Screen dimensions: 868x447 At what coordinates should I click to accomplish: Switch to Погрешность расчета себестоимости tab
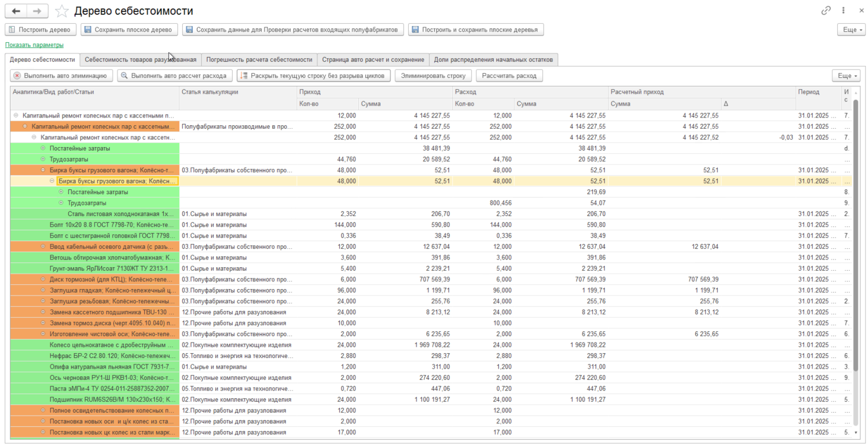point(259,59)
